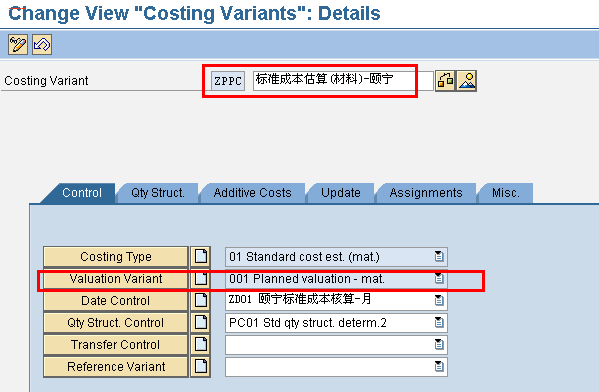Screen dimensions: 599x392
Task: Open Valuation Variant dropdown list
Action: point(439,279)
